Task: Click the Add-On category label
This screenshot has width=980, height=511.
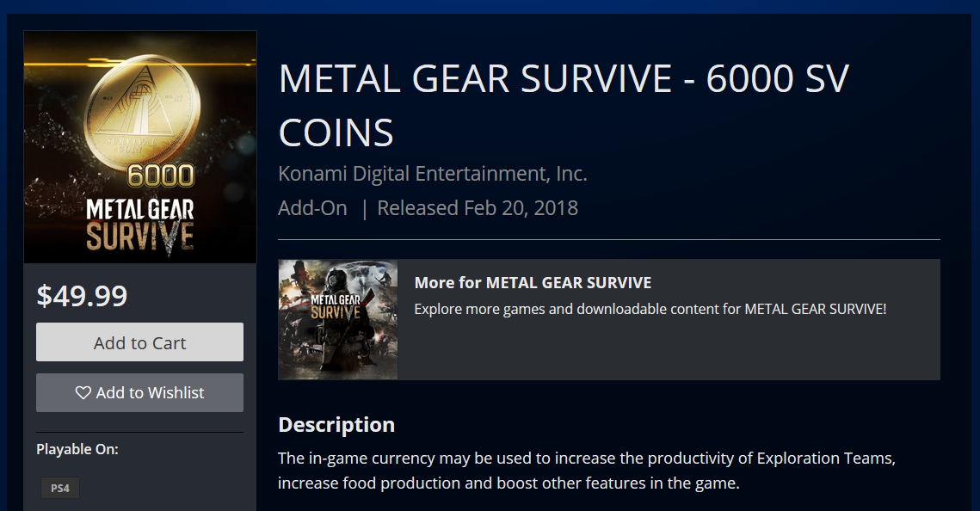Action: coord(312,208)
